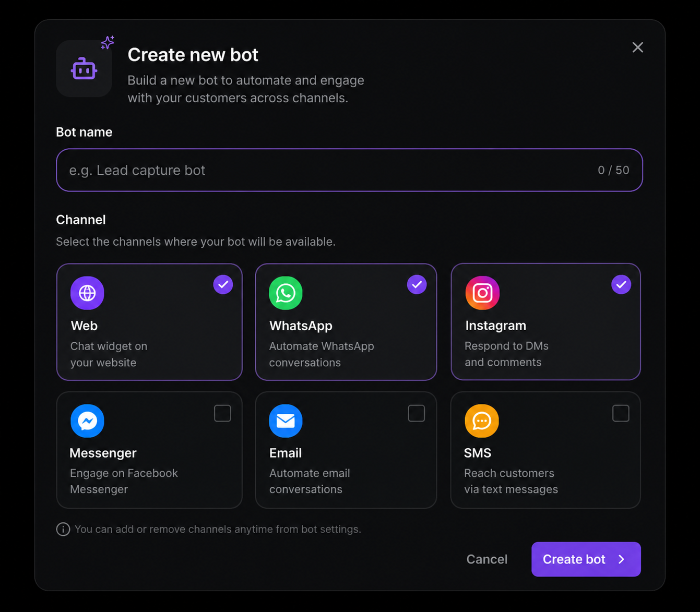Click 'Chat widget on your website' description
The height and width of the screenshot is (612, 700).
pyautogui.click(x=109, y=354)
